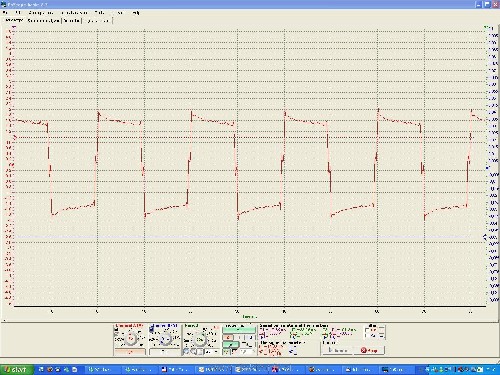
Task: Adjust the red Channel A voltage knob
Action: [x=131, y=339]
